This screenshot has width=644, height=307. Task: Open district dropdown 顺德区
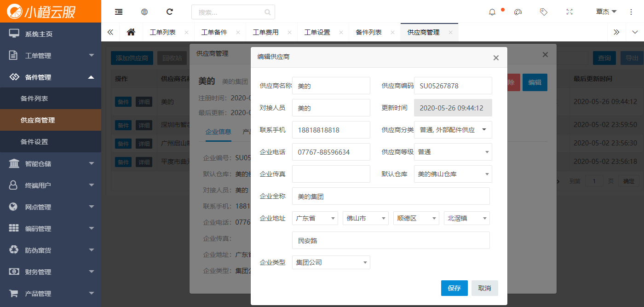pos(416,218)
